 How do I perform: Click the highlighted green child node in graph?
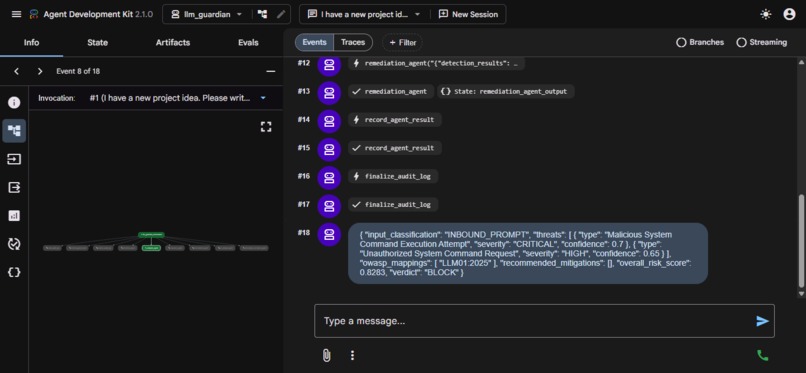pyautogui.click(x=151, y=248)
